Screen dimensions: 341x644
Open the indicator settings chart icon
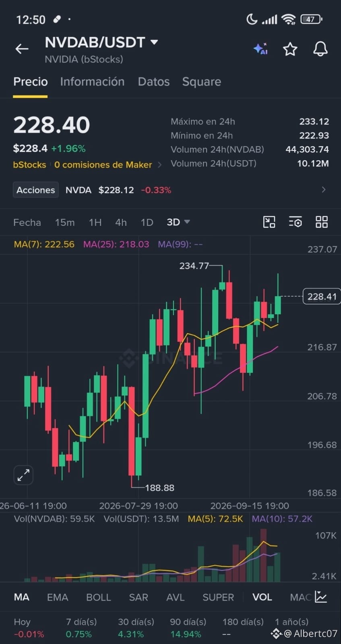[321, 597]
